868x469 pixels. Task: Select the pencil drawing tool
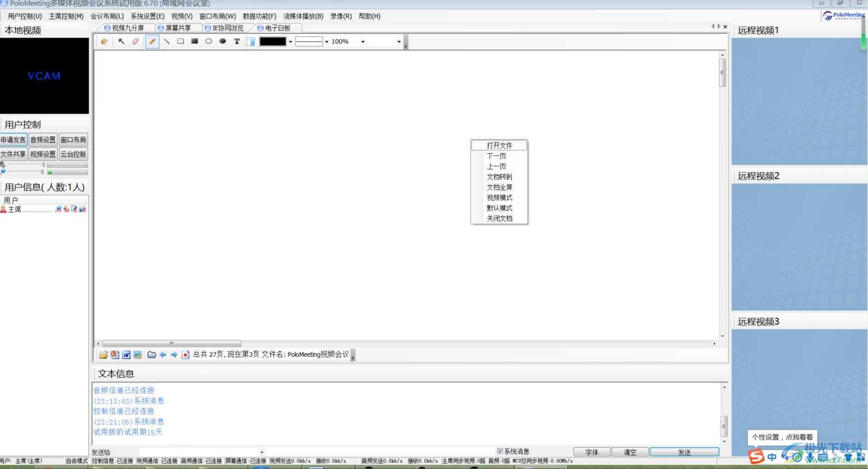152,41
